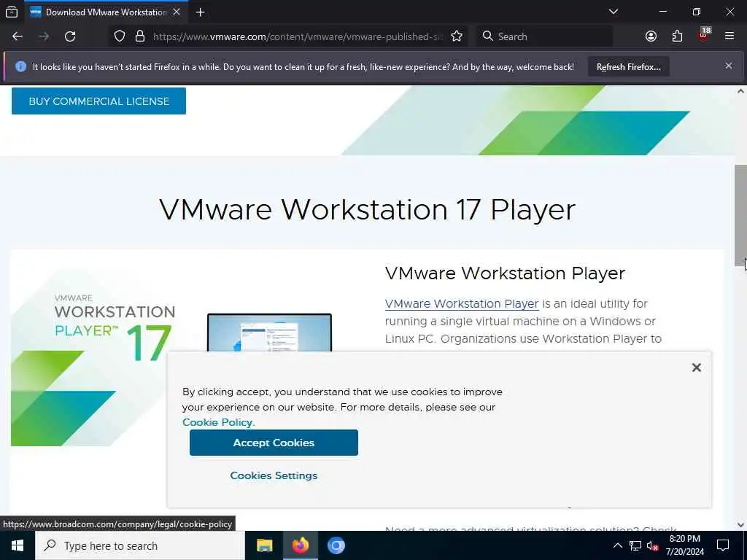The width and height of the screenshot is (747, 560).
Task: View site security lock info
Action: click(140, 36)
